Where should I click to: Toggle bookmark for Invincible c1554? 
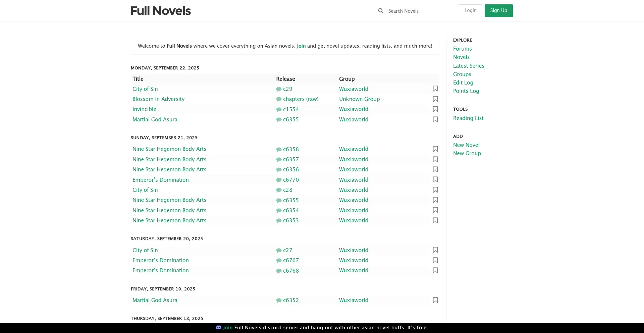point(435,109)
